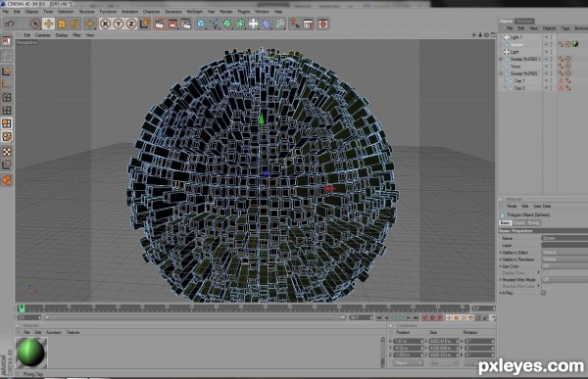This screenshot has width=588, height=379.
Task: Open the deformers toolbar icon
Action: (x=267, y=24)
